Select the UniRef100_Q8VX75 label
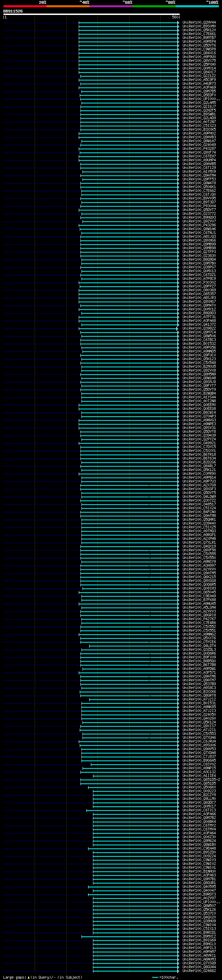The height and width of the screenshot is (980, 222). [x=199, y=60]
